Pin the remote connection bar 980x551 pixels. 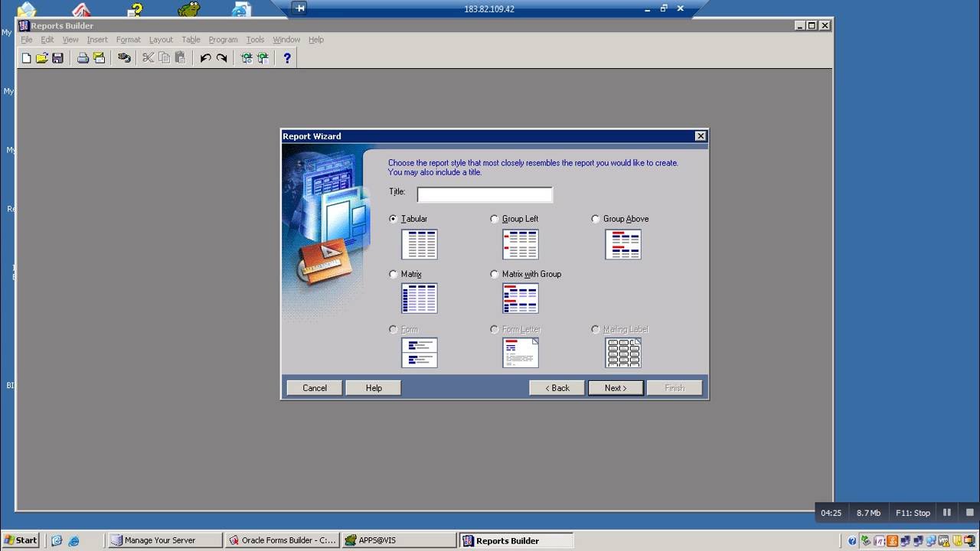coord(299,8)
